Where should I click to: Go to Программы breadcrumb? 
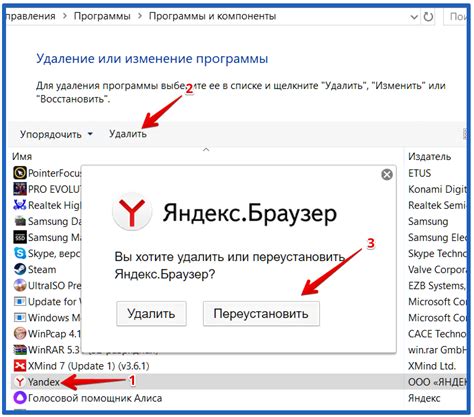point(102,16)
